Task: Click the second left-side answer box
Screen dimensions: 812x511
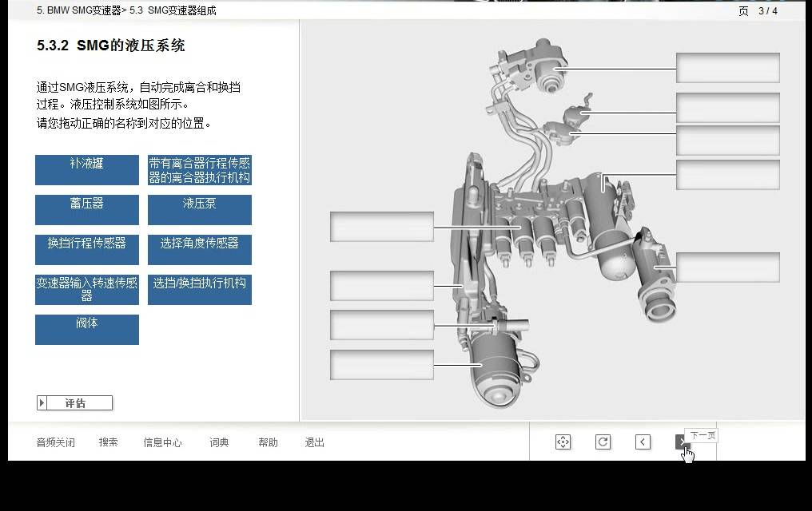Action: pyautogui.click(x=382, y=286)
